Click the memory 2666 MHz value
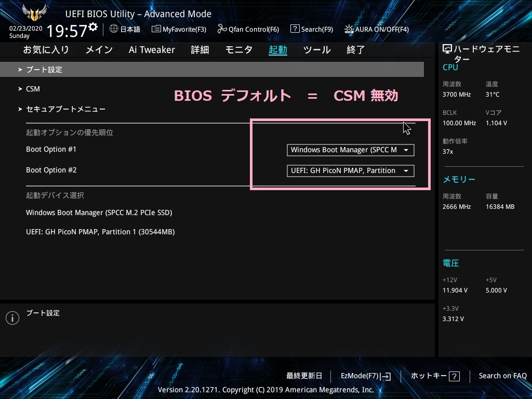Screen dimensions: 532x399 pyautogui.click(x=457, y=207)
